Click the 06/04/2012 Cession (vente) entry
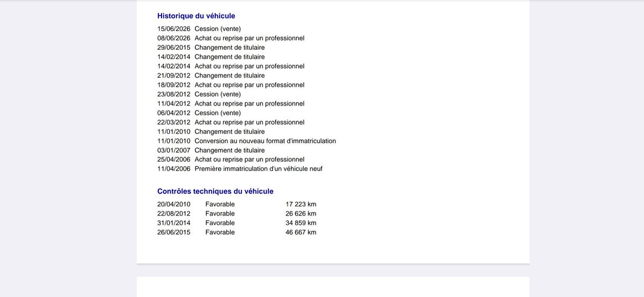644x297 pixels. [x=199, y=113]
